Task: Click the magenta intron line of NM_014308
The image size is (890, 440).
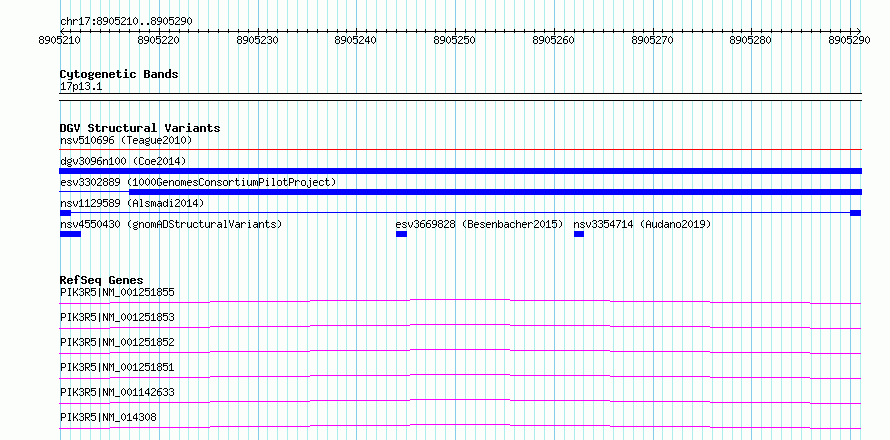Action: tap(461, 424)
